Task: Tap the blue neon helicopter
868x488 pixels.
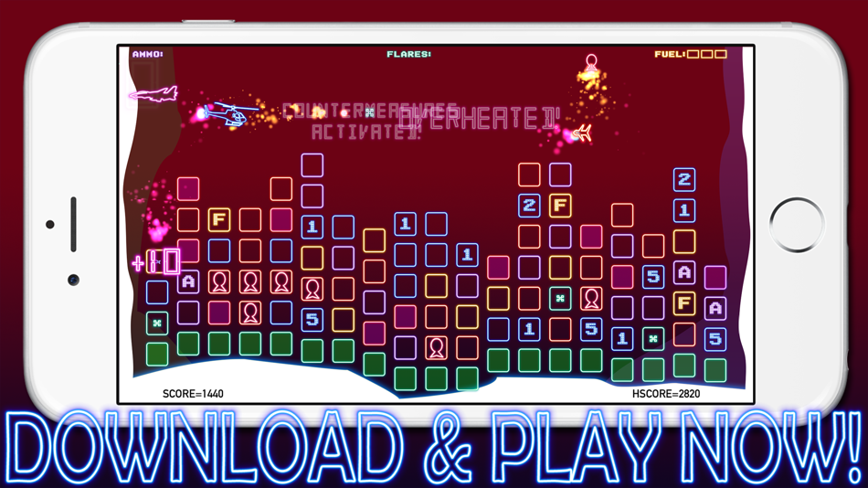Action: coord(229,114)
